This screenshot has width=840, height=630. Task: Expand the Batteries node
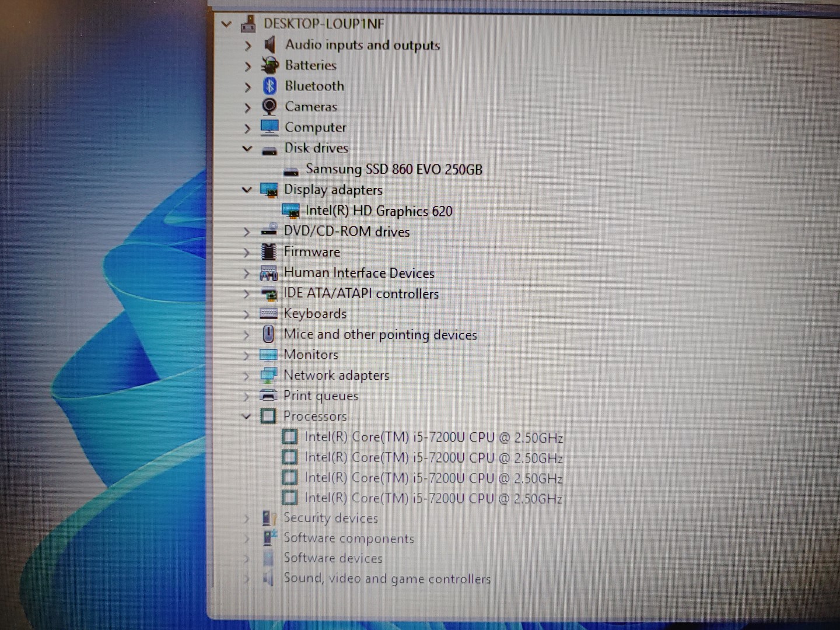pyautogui.click(x=248, y=66)
